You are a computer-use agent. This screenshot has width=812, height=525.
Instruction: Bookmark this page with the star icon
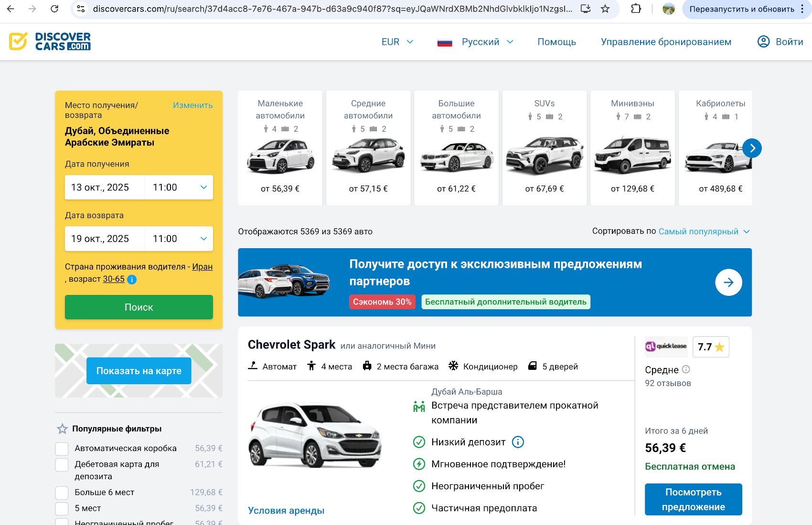coord(605,9)
